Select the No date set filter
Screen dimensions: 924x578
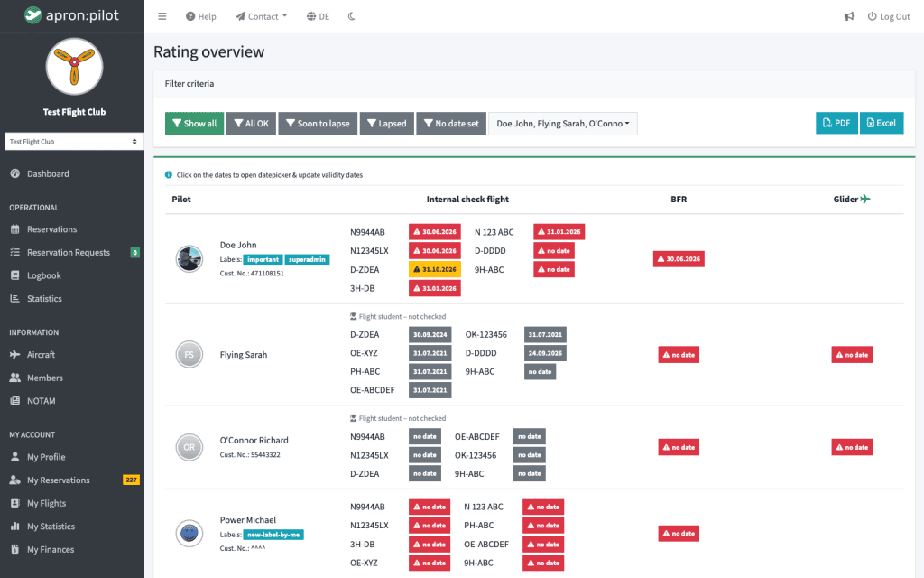click(451, 123)
